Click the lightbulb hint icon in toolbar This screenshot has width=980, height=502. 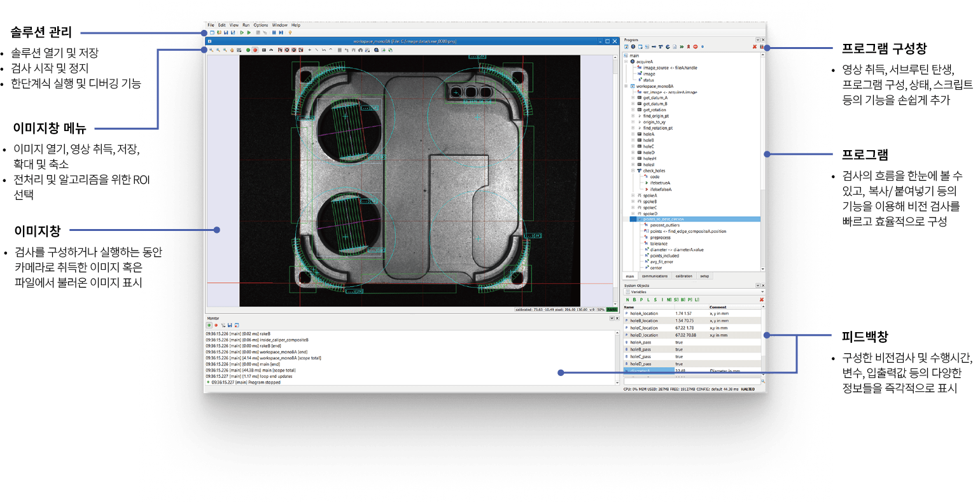[x=290, y=32]
